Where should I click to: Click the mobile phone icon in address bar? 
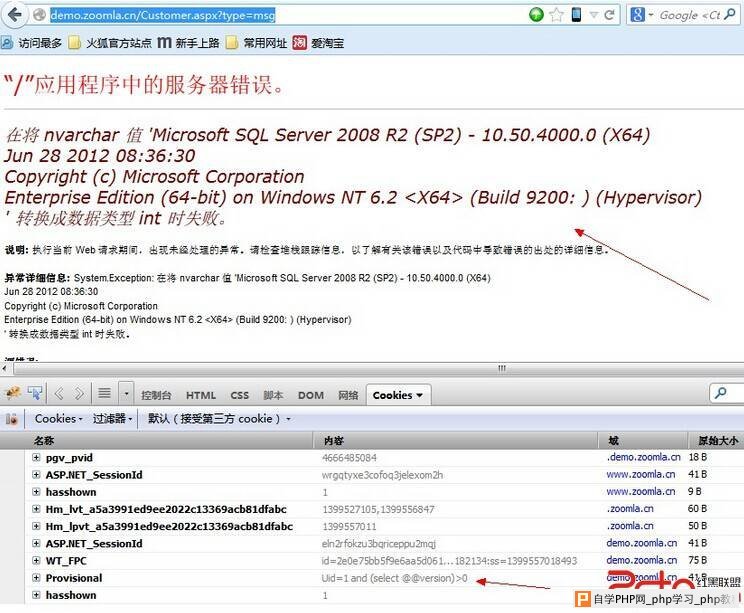coord(576,15)
